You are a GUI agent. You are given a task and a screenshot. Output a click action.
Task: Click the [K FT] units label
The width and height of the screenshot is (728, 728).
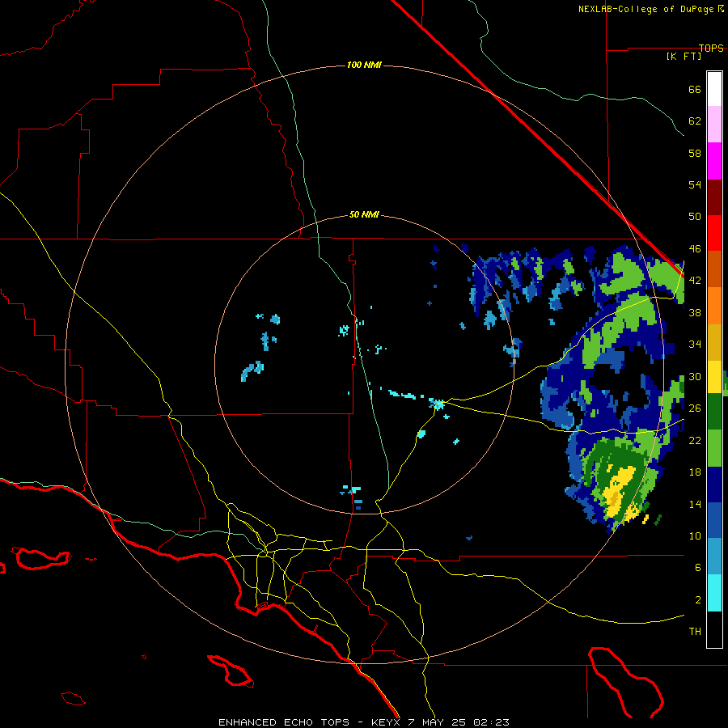(x=684, y=56)
